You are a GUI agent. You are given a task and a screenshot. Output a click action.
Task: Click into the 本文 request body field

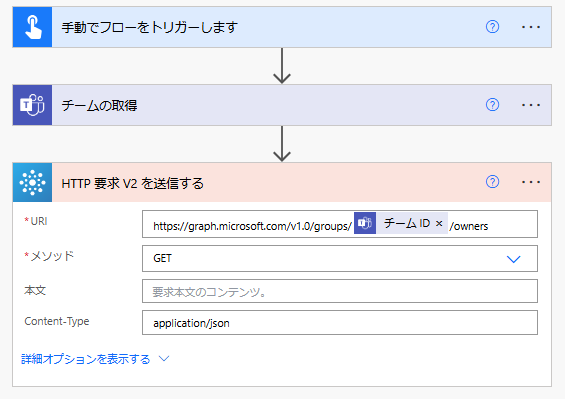pos(340,291)
